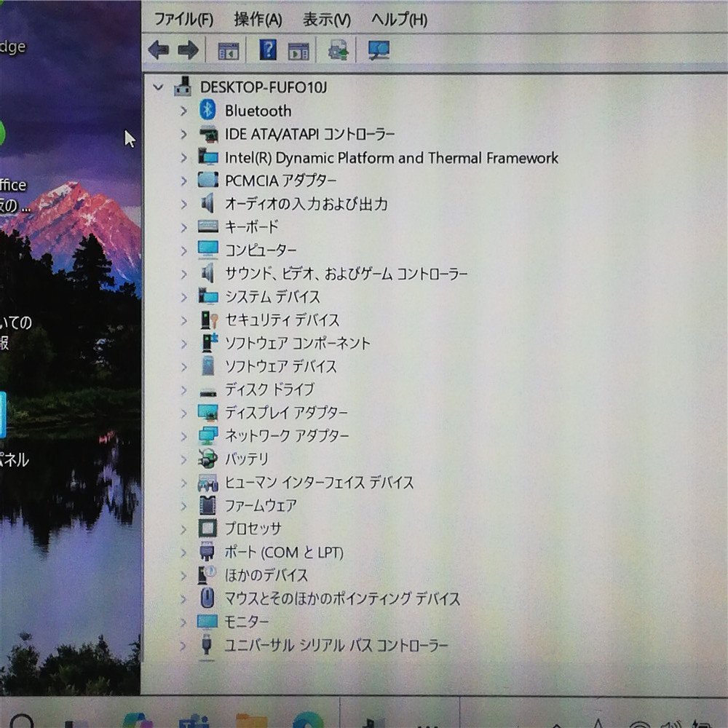Expand the Bluetooth category
The width and height of the screenshot is (728, 728).
(x=183, y=111)
